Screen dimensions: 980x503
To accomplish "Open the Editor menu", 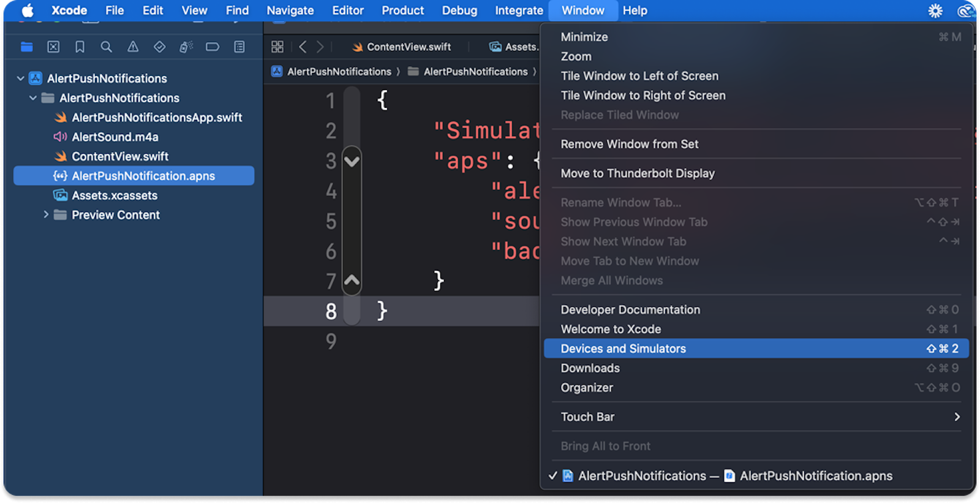I will (x=348, y=10).
